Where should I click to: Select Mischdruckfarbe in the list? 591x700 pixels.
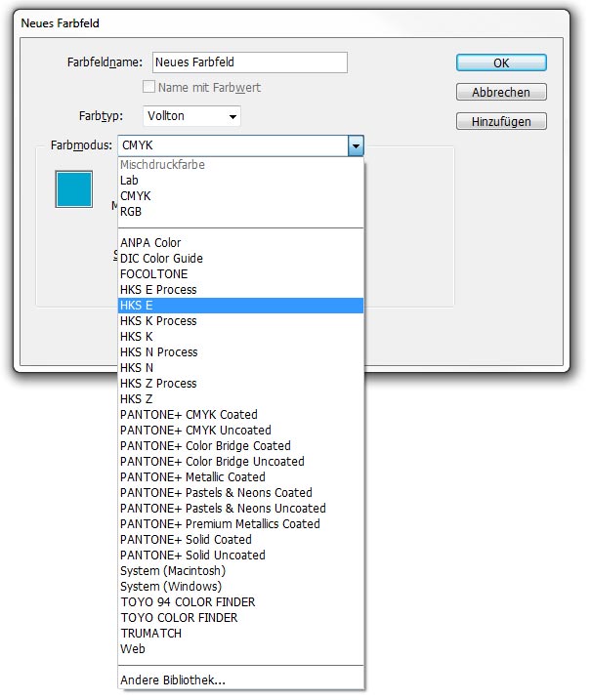pyautogui.click(x=240, y=165)
